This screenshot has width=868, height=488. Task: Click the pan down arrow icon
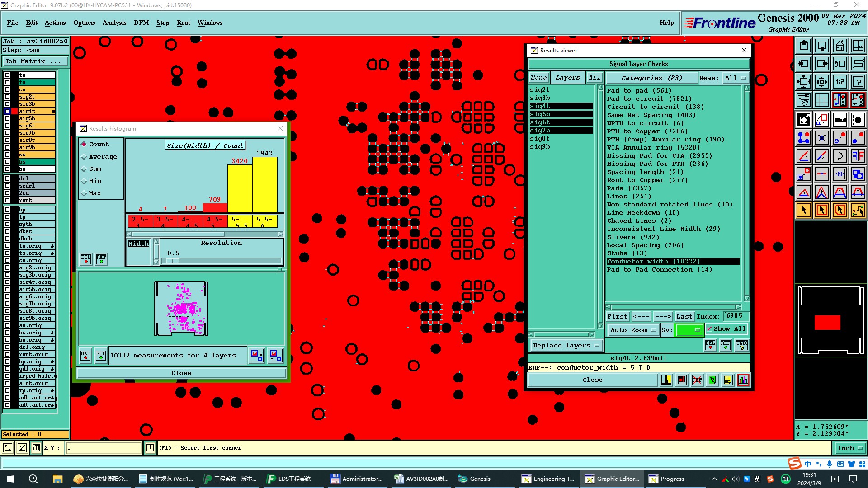coord(821,46)
